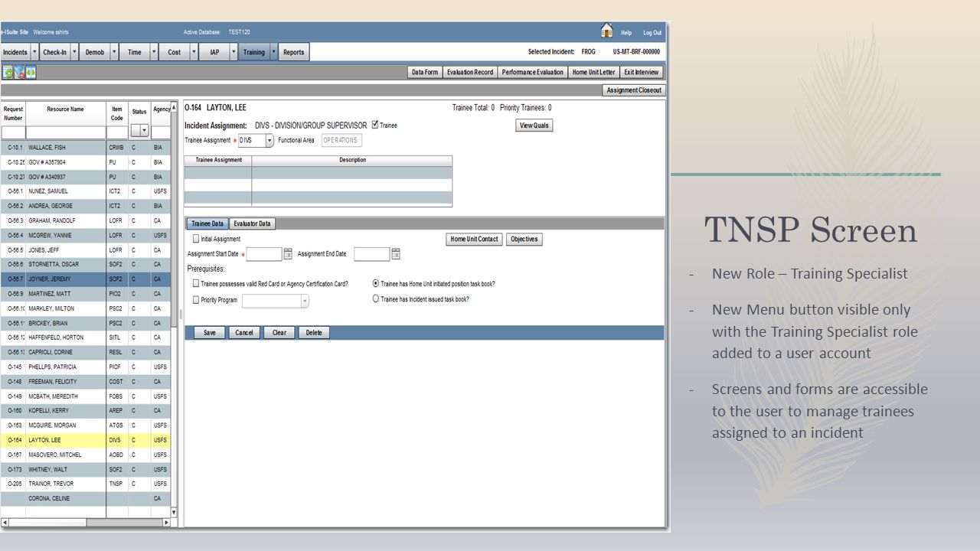Screen dimensions: 980x551
Task: Expand the Training menu arrow
Action: coord(273,52)
